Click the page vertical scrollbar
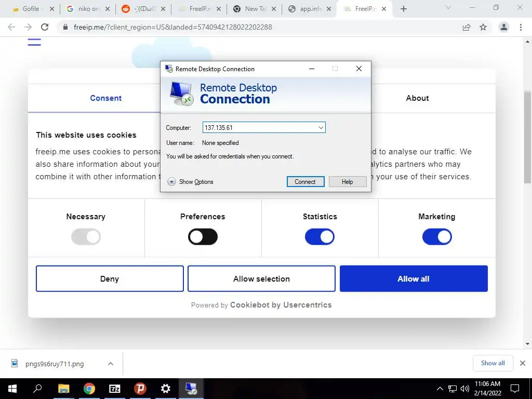Image resolution: width=532 pixels, height=399 pixels. [x=527, y=137]
